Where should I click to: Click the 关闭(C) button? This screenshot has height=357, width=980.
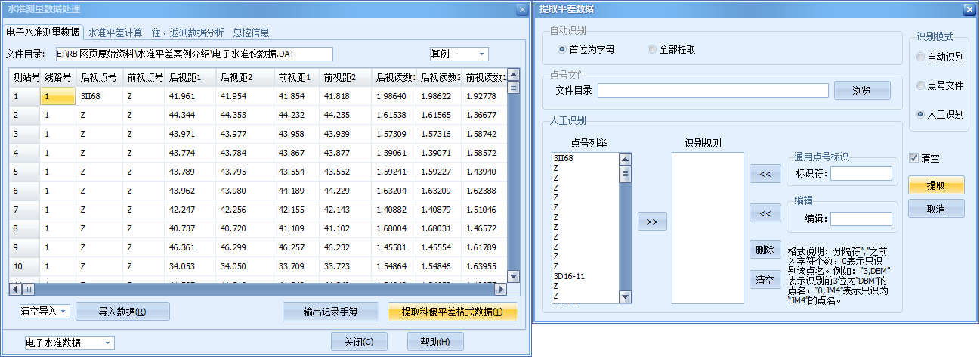click(359, 342)
